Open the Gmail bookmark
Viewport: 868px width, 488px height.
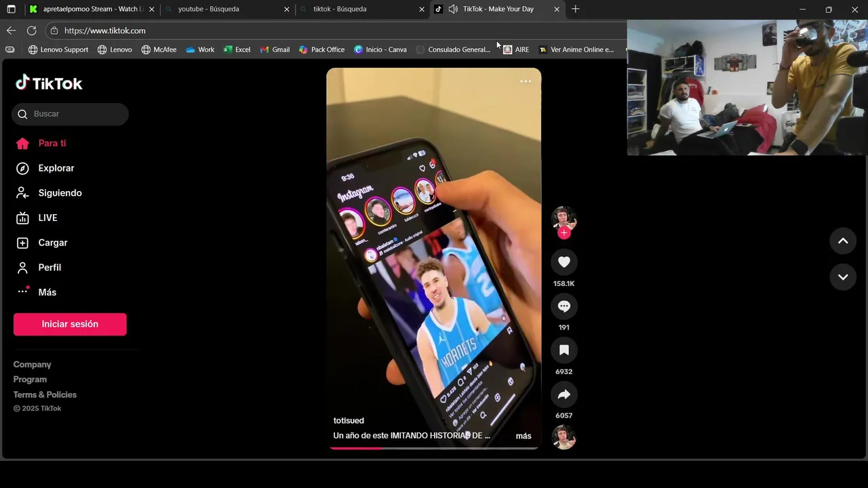point(275,49)
